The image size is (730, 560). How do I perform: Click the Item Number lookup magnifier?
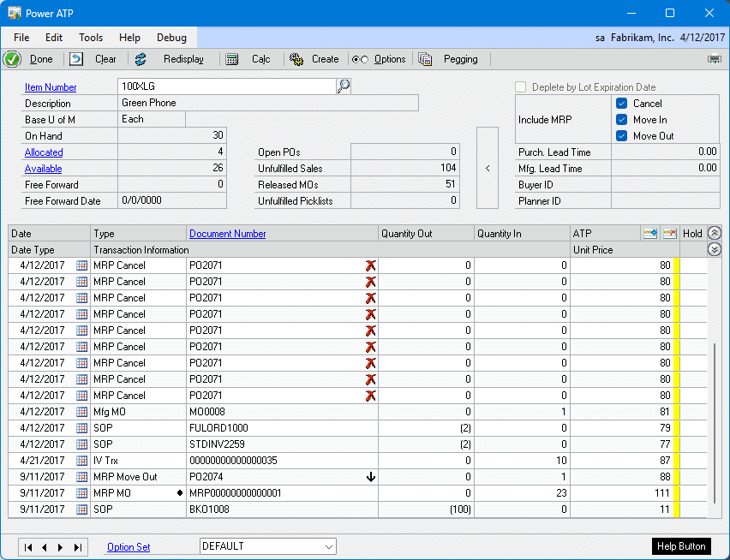click(x=343, y=86)
